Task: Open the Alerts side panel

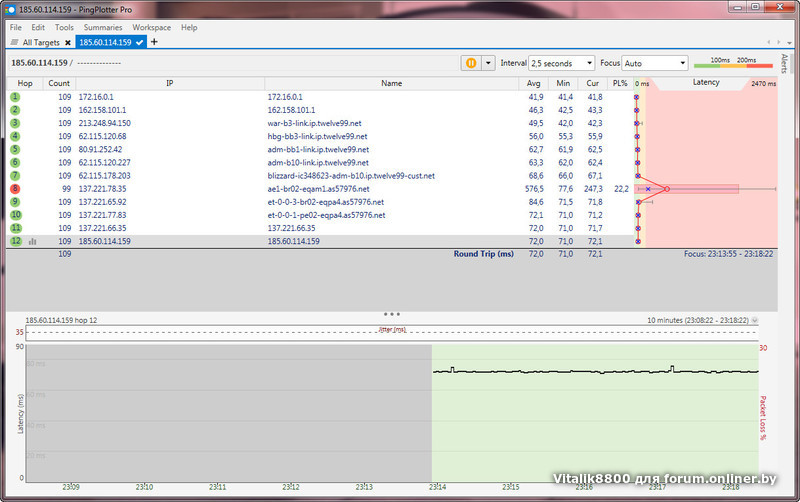Action: click(785, 63)
